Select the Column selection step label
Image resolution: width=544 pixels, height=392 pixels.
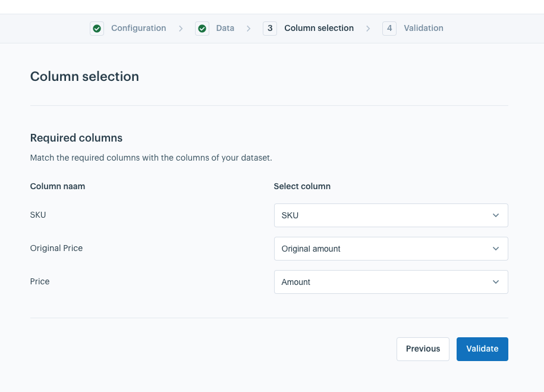tap(319, 28)
